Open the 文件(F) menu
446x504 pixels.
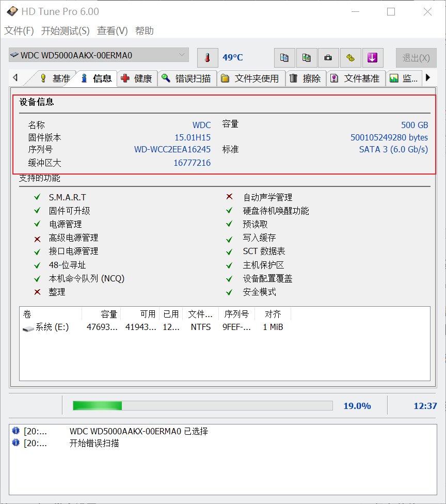pyautogui.click(x=19, y=31)
